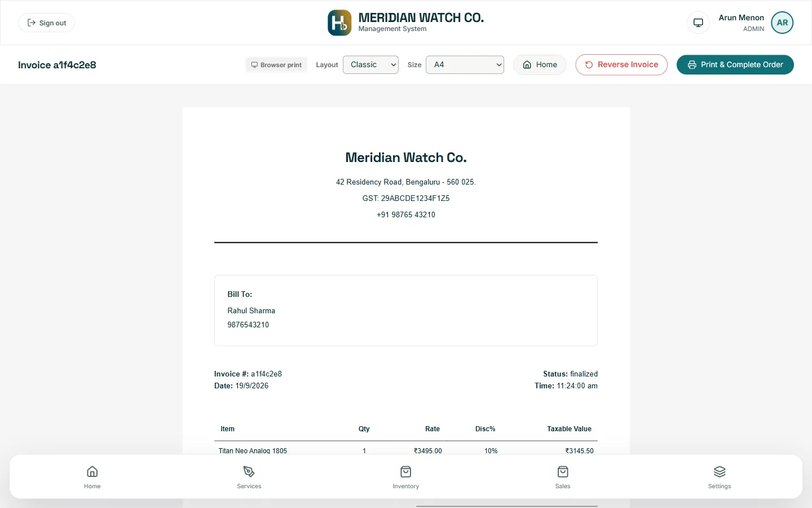This screenshot has width=812, height=508.
Task: Click Print & Complete Order
Action: coord(735,64)
